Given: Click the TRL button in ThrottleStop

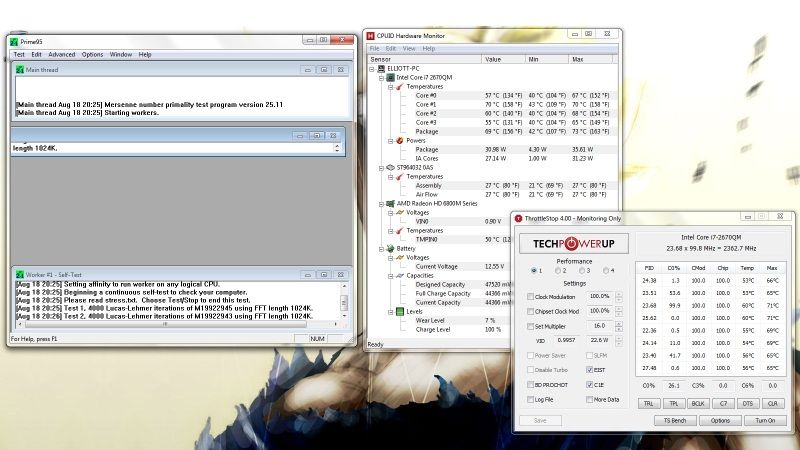Looking at the screenshot, I should point(648,404).
